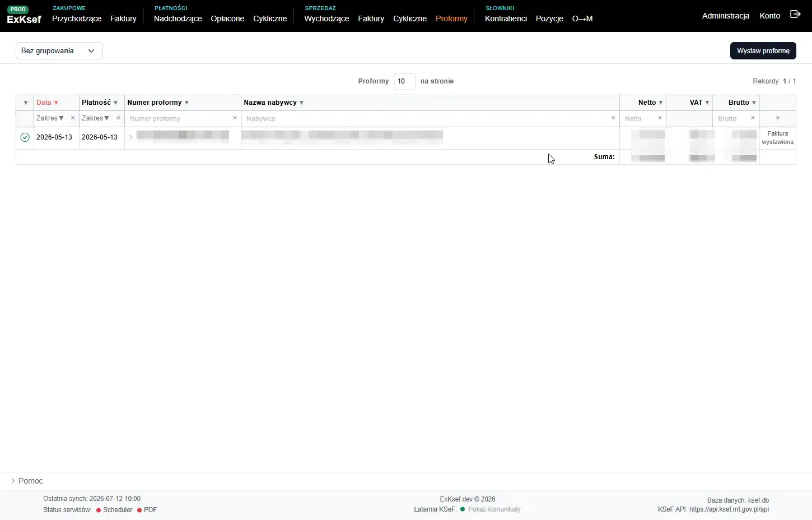Screen dimensions: 812x520
Task: Clear the Nabywca filter with x
Action: click(x=613, y=118)
